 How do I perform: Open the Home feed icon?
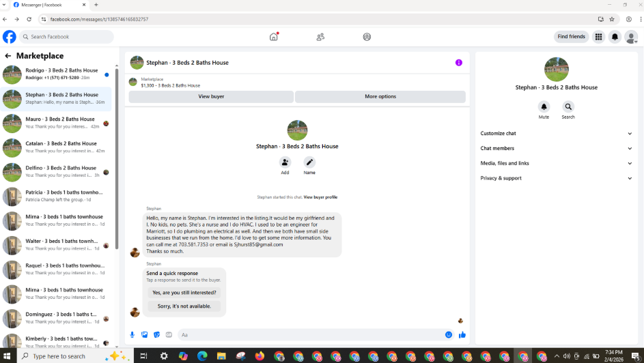point(274,37)
